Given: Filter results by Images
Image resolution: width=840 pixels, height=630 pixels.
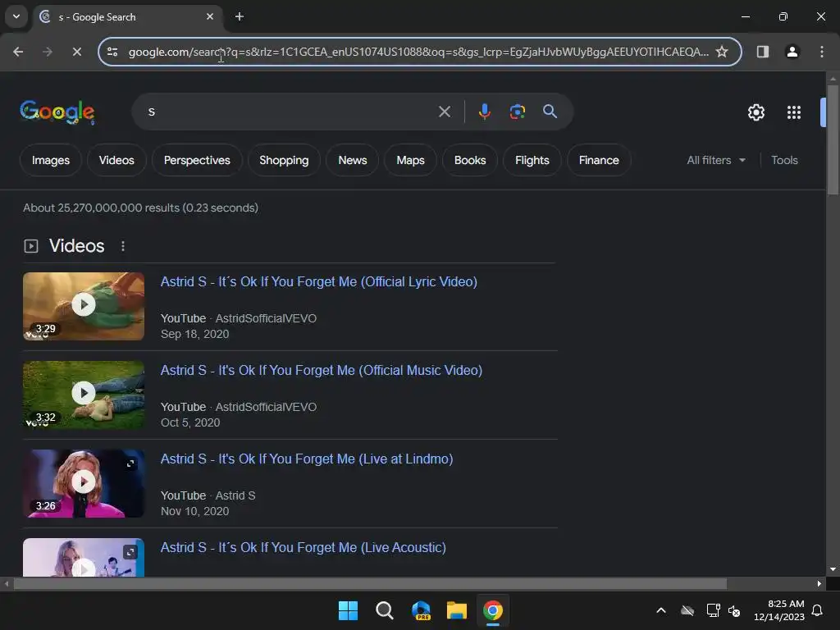Looking at the screenshot, I should coord(50,160).
